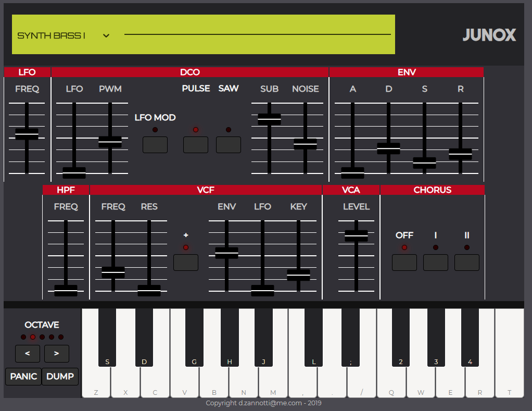Click the NOISE slider handle

pyautogui.click(x=306, y=144)
